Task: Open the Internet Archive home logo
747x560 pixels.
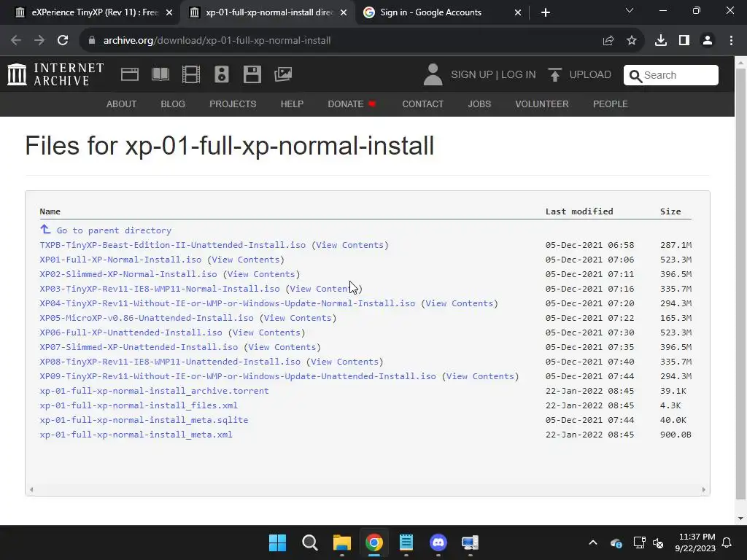Action: [55, 75]
